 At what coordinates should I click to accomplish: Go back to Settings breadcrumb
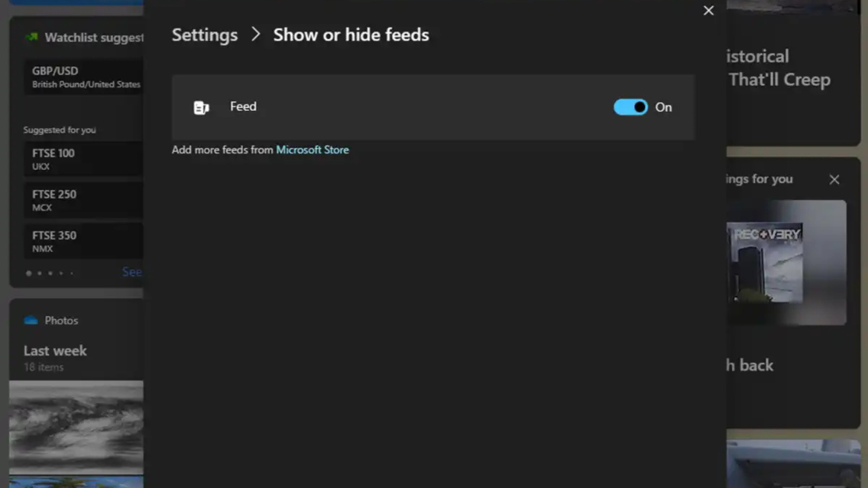204,35
